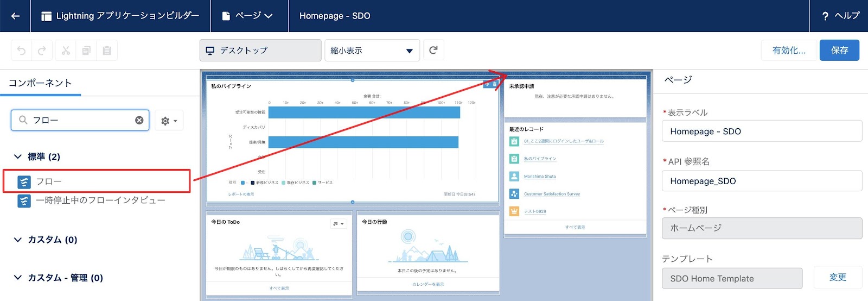Click the refresh canvas icon
The width and height of the screenshot is (868, 301).
click(433, 51)
